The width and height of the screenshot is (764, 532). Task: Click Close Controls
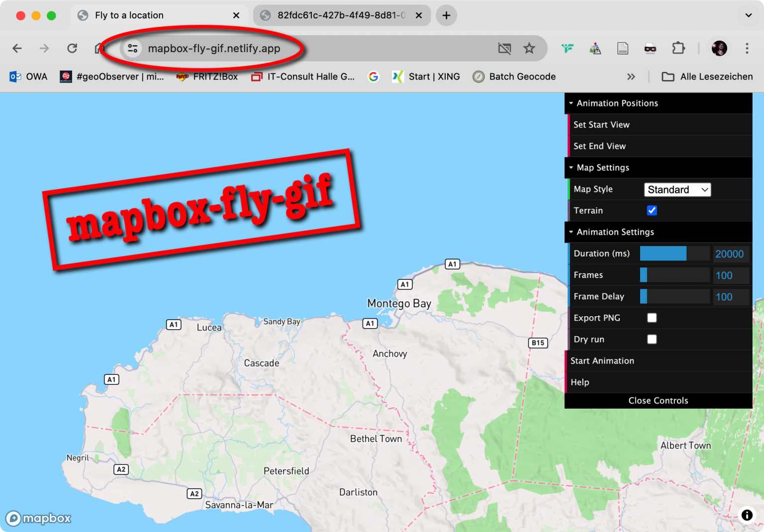658,400
